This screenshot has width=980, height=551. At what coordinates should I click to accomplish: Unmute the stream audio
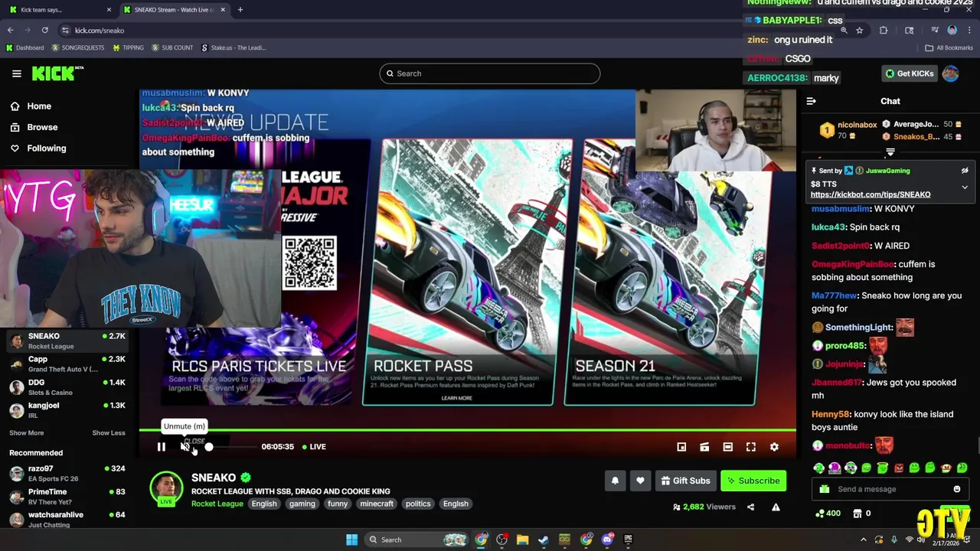185,447
